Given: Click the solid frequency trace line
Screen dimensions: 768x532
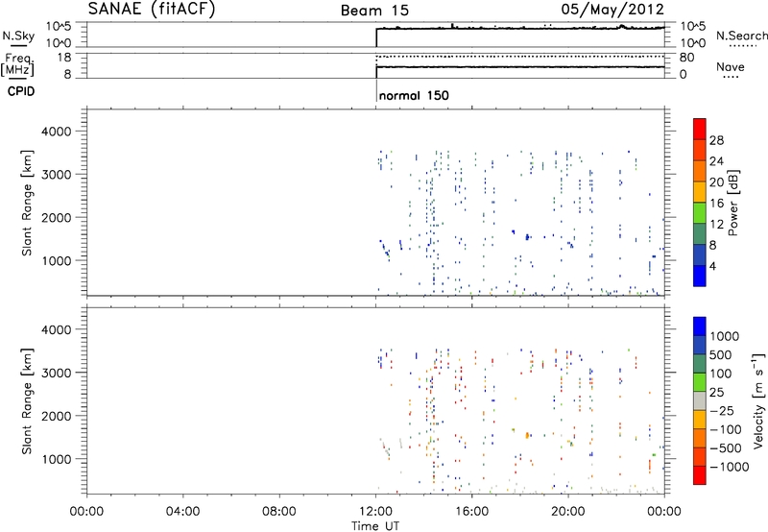Looking at the screenshot, I should (x=520, y=66).
